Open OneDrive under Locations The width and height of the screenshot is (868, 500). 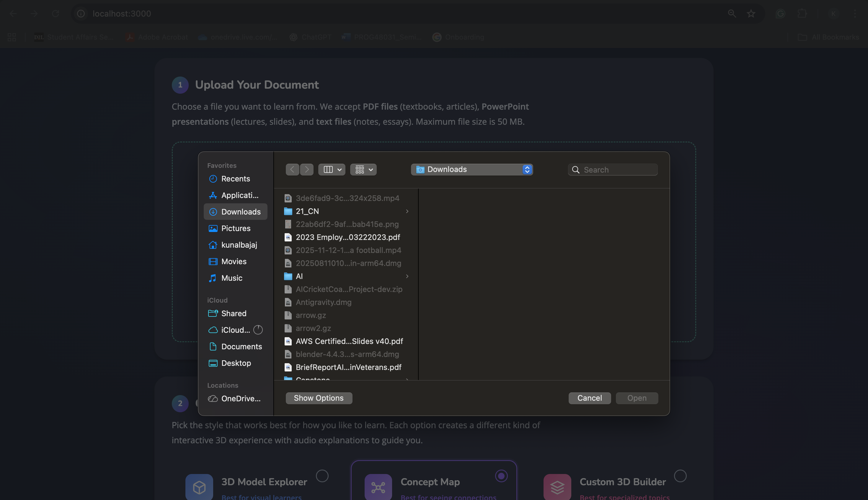pos(241,399)
